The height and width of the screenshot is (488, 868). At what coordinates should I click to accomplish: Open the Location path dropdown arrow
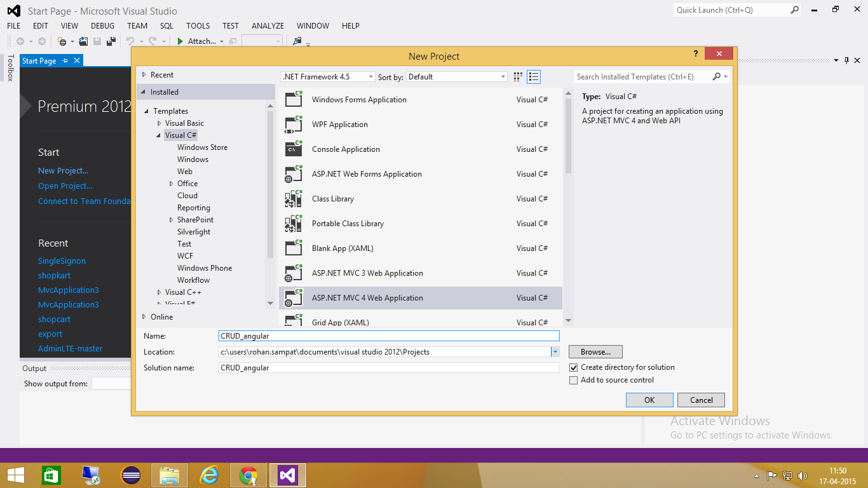coord(555,351)
